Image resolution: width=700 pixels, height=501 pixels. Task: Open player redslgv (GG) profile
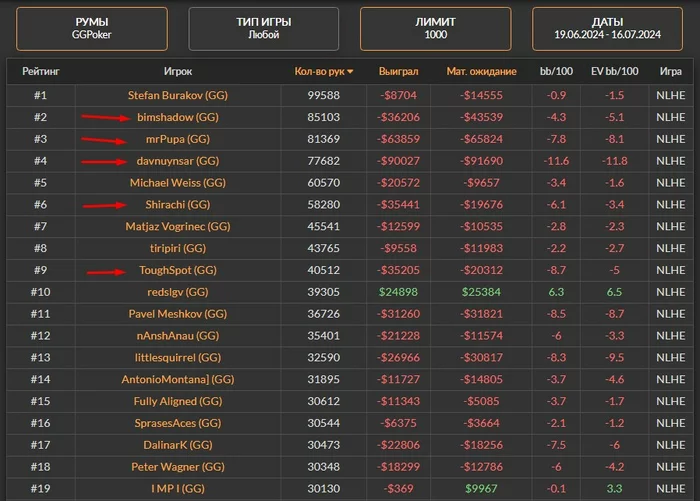[x=178, y=291]
